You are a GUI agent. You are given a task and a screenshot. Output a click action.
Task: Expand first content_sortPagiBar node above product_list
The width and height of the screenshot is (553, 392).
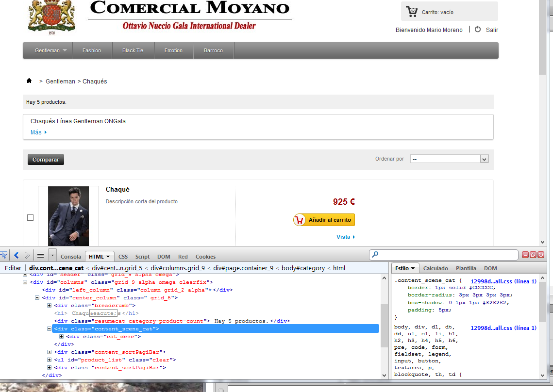(50, 352)
